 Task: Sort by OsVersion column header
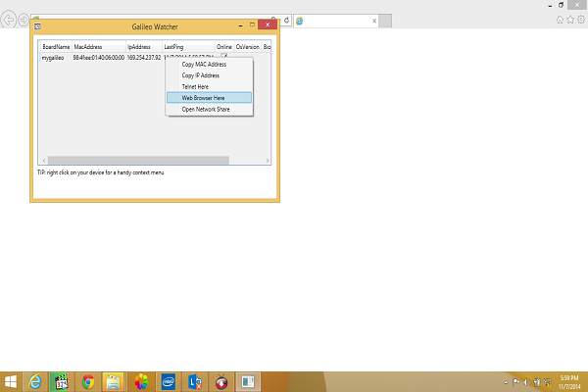click(248, 47)
